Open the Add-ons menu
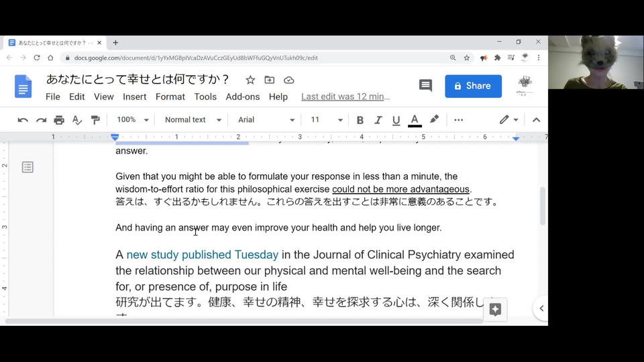 [x=243, y=97]
